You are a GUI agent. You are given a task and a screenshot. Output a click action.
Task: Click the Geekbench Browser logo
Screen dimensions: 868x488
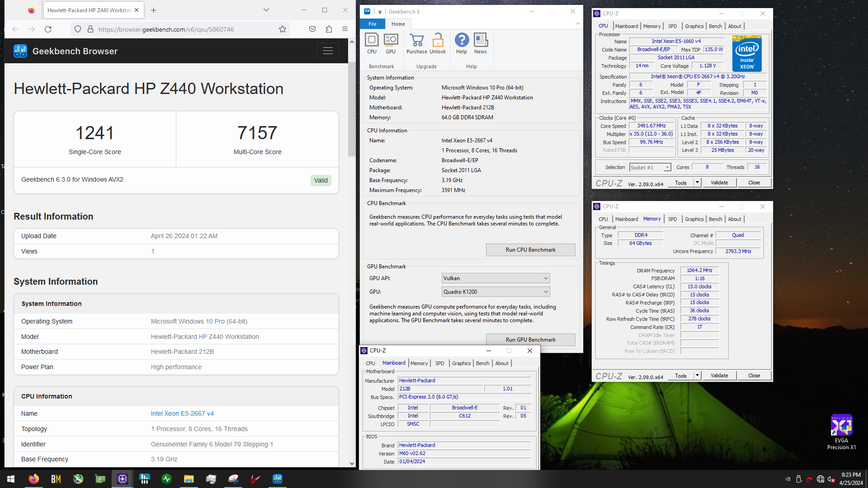pyautogui.click(x=20, y=51)
